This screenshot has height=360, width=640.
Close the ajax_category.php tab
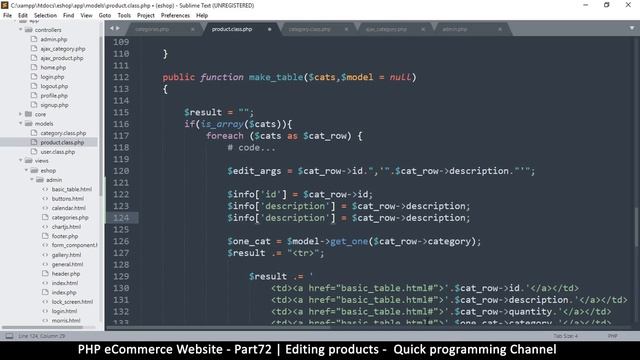(x=423, y=29)
